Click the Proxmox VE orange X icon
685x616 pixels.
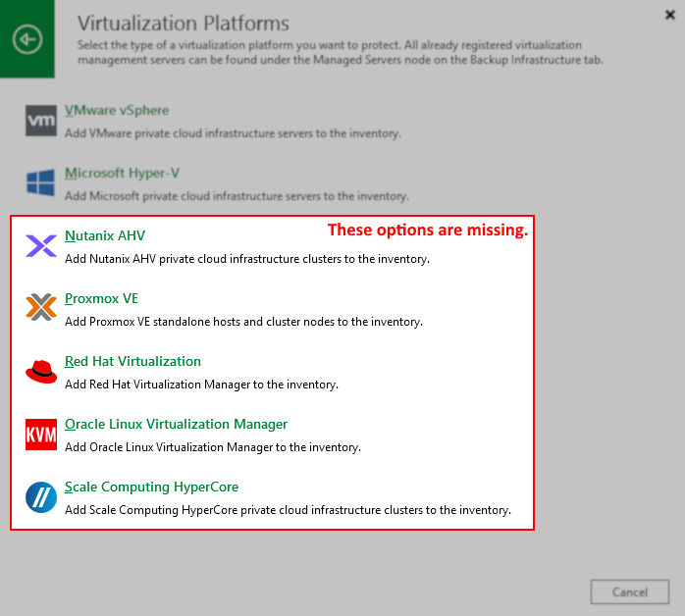click(x=41, y=307)
